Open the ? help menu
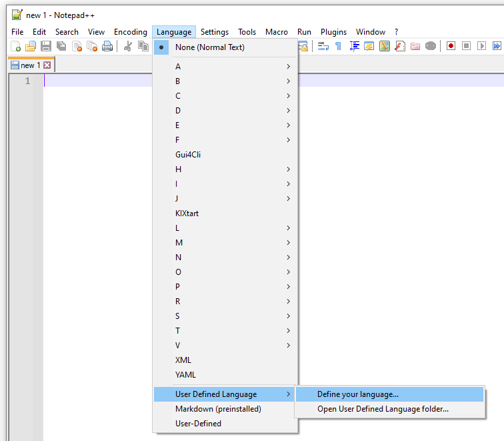The width and height of the screenshot is (504, 441). point(396,32)
